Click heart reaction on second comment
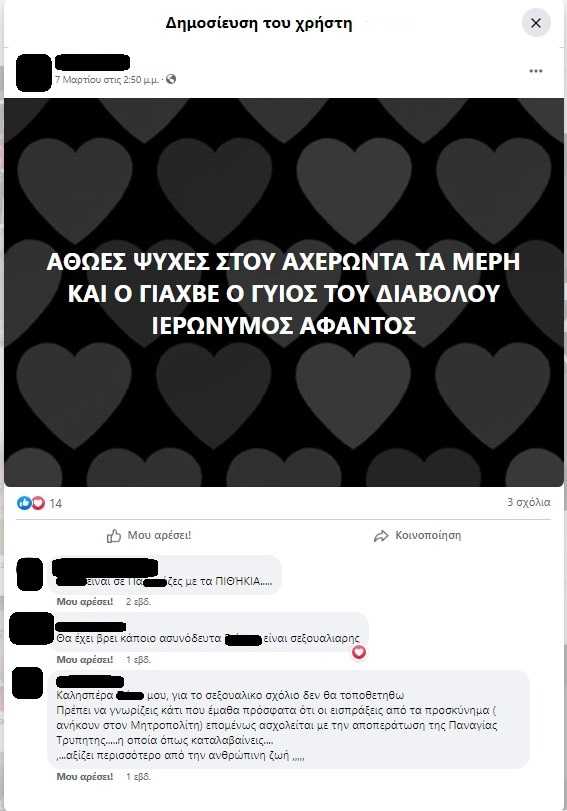The image size is (567, 811). pyautogui.click(x=359, y=652)
